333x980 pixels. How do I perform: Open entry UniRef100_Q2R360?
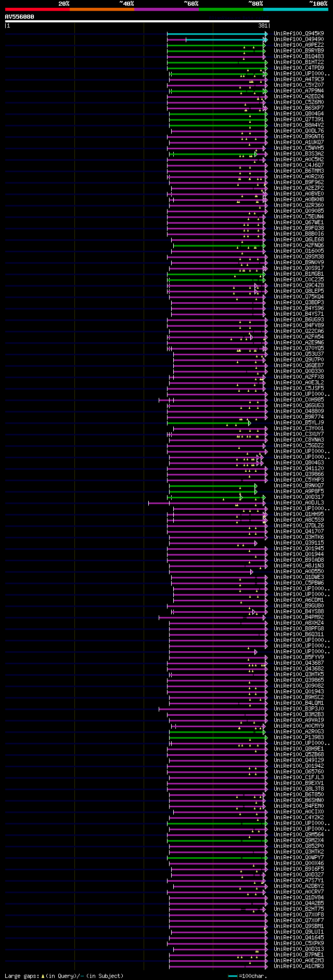(299, 205)
